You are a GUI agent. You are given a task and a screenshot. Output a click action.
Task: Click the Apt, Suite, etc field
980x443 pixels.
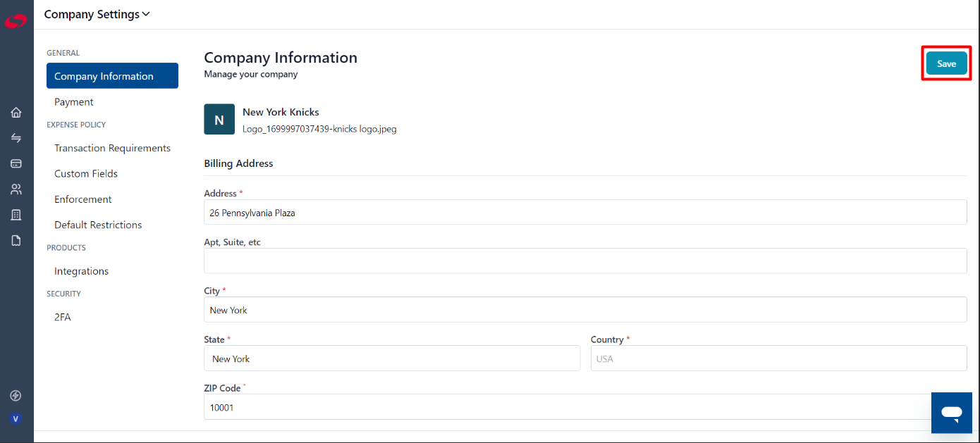click(585, 261)
